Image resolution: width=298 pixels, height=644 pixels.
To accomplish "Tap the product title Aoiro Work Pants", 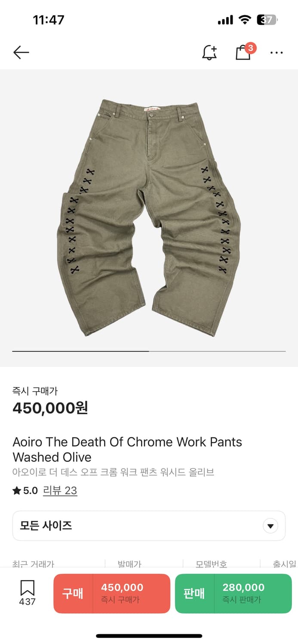I will click(127, 450).
